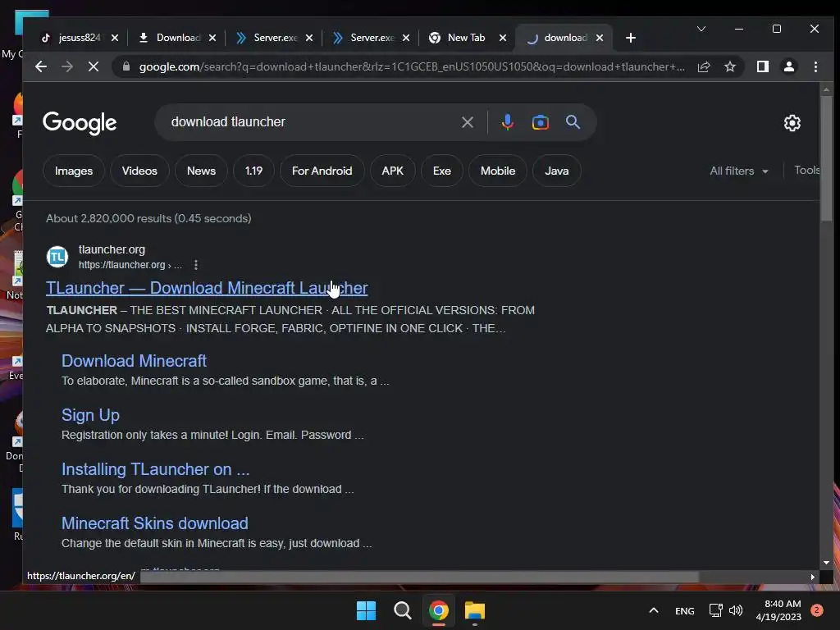840x630 pixels.
Task: Close the New Tab tab
Action: [503, 38]
